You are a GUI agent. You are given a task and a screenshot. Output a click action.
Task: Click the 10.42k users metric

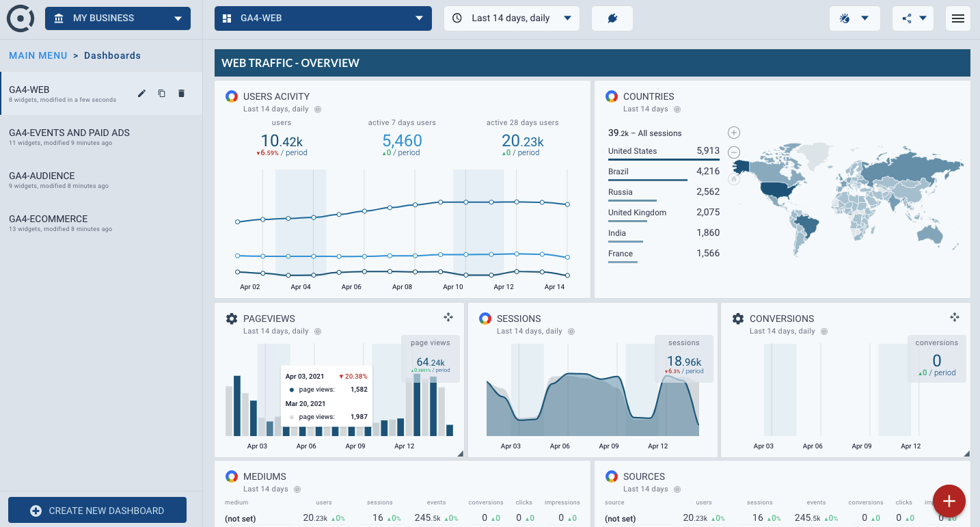282,141
